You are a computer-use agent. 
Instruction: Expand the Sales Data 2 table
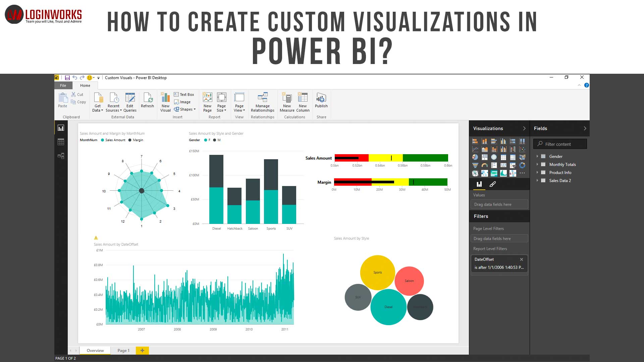coord(537,181)
